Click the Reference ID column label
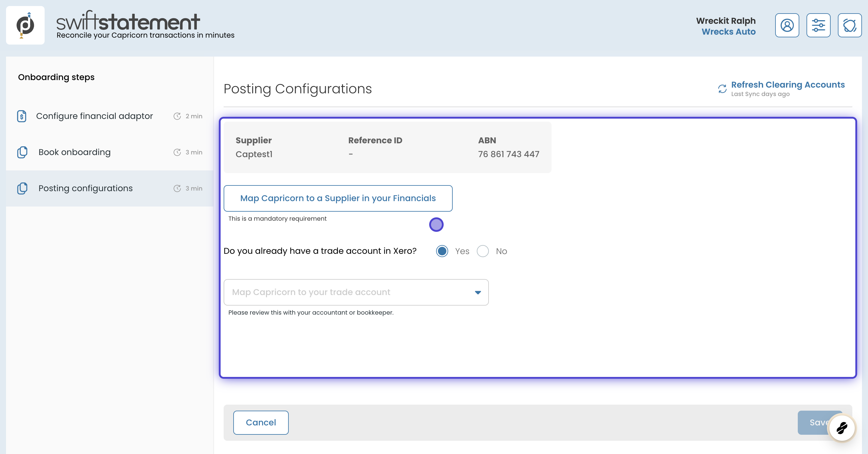868x454 pixels. (x=375, y=140)
